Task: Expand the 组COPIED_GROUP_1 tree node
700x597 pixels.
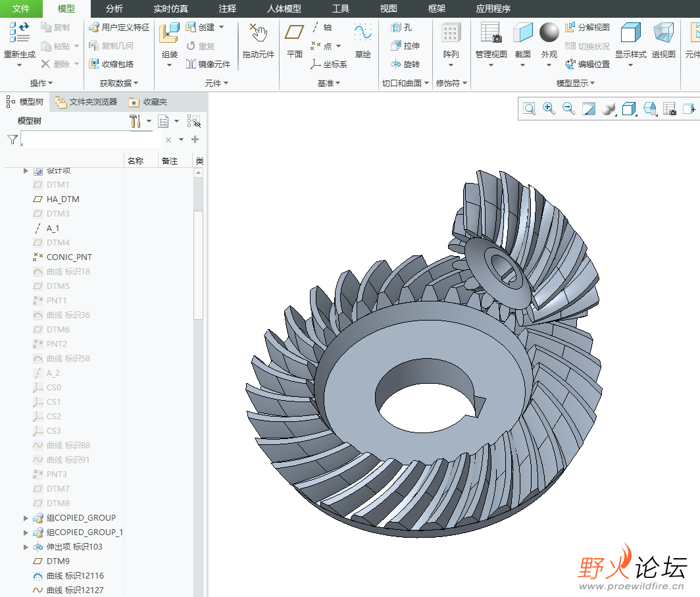Action: pos(26,532)
